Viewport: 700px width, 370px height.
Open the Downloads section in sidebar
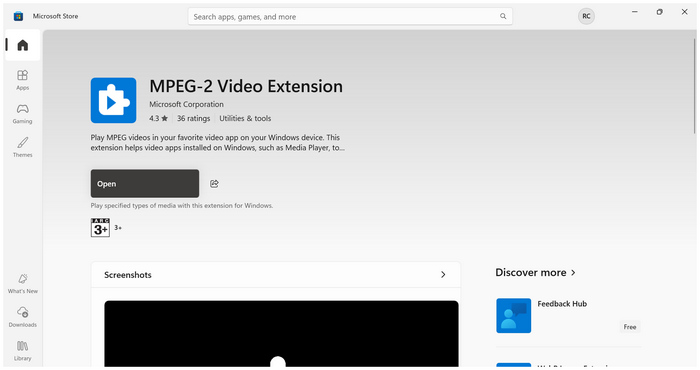point(22,317)
